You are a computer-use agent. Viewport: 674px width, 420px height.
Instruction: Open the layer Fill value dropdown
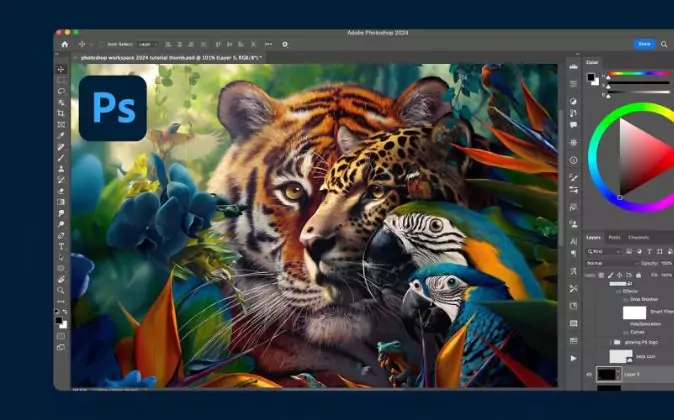point(666,275)
